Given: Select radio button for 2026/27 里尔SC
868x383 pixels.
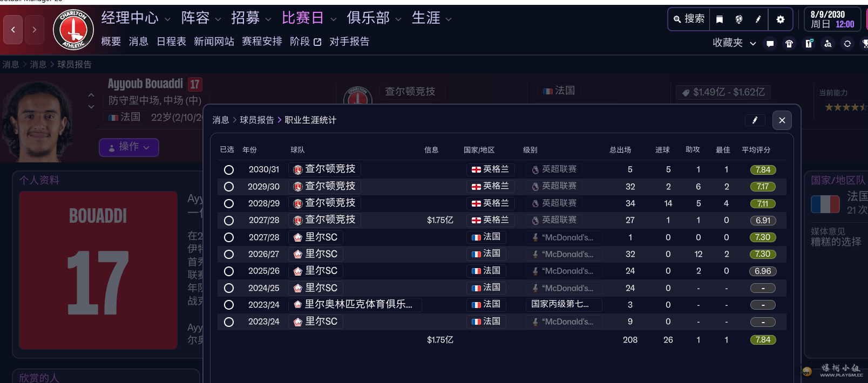Looking at the screenshot, I should click(229, 254).
